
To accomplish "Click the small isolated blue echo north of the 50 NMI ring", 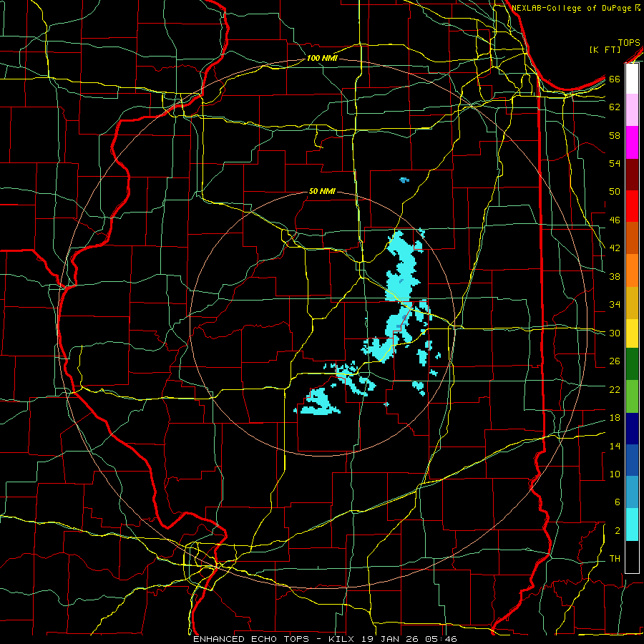I will tap(404, 180).
